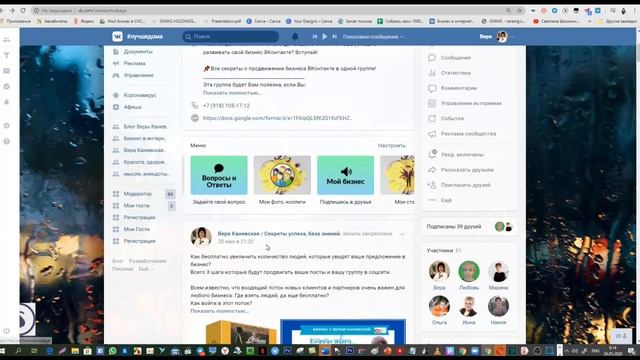The width and height of the screenshot is (640, 360).
Task: Play audio from the VK header player
Action: pyautogui.click(x=324, y=36)
